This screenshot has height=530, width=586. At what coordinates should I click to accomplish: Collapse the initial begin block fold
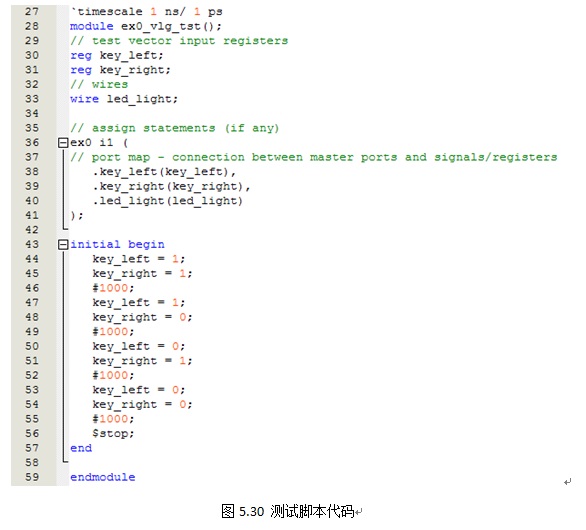(63, 245)
